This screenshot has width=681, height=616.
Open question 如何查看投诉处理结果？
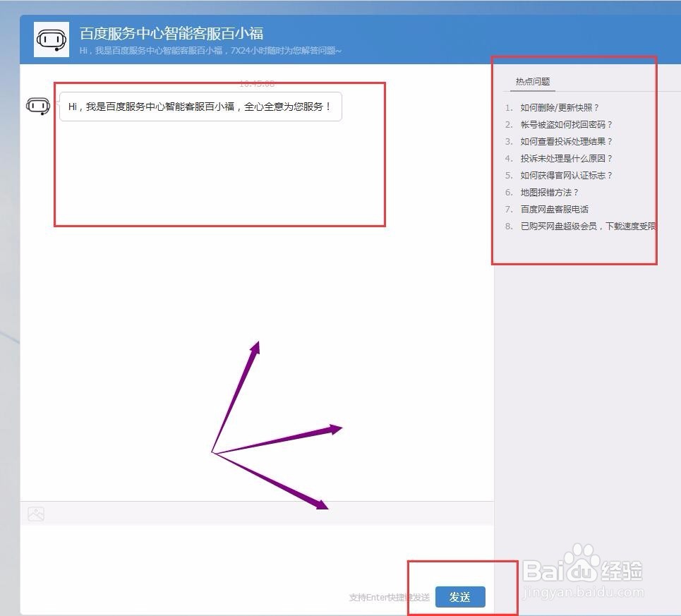[567, 142]
